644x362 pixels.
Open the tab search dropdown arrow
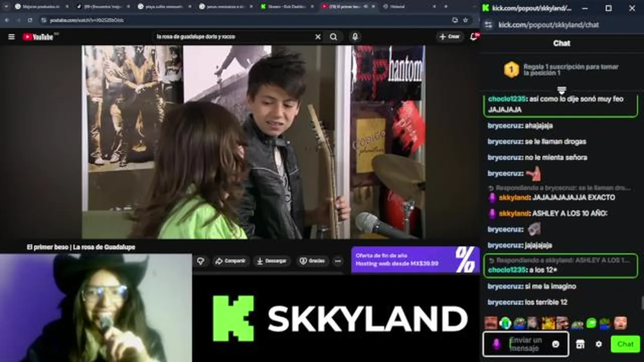pyautogui.click(x=7, y=7)
